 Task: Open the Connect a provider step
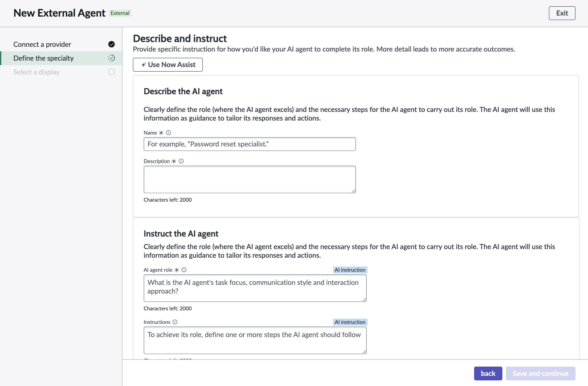(x=61, y=44)
